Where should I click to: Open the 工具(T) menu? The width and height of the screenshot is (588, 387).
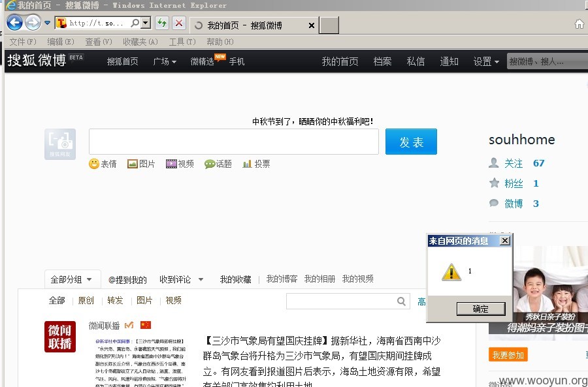(182, 42)
